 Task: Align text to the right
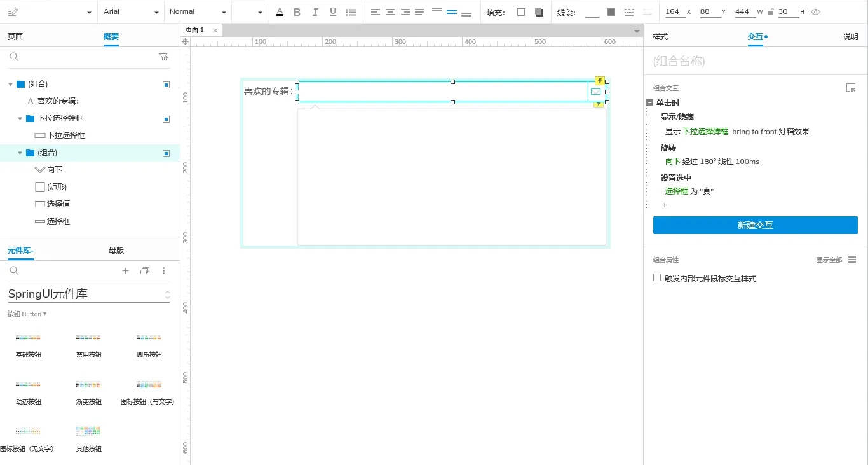coord(405,12)
